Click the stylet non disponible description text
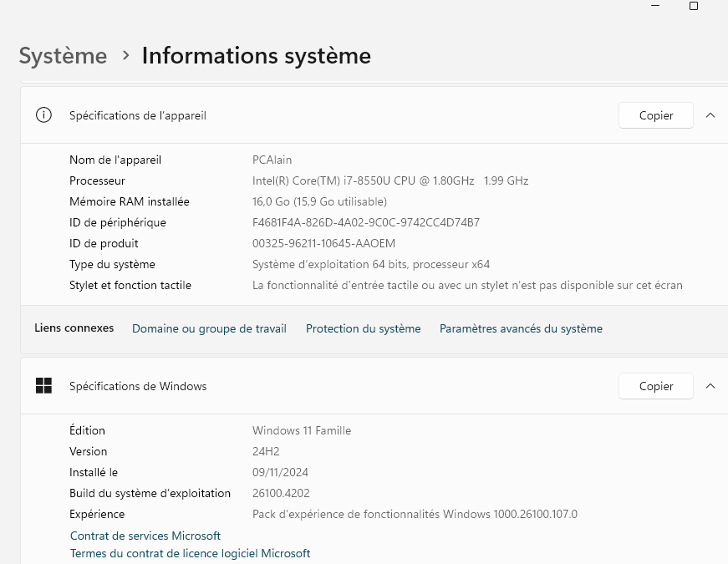 [x=467, y=285]
